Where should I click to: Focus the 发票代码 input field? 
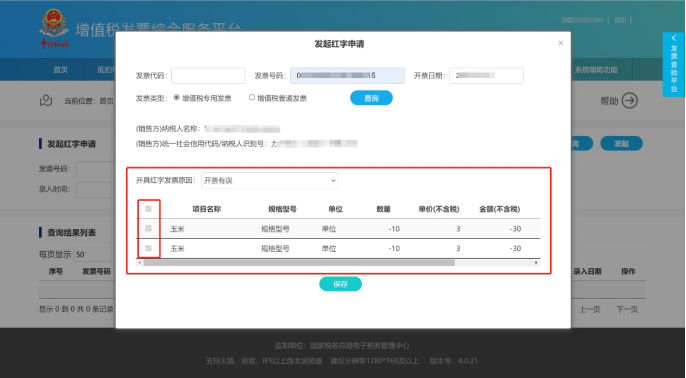pos(208,76)
